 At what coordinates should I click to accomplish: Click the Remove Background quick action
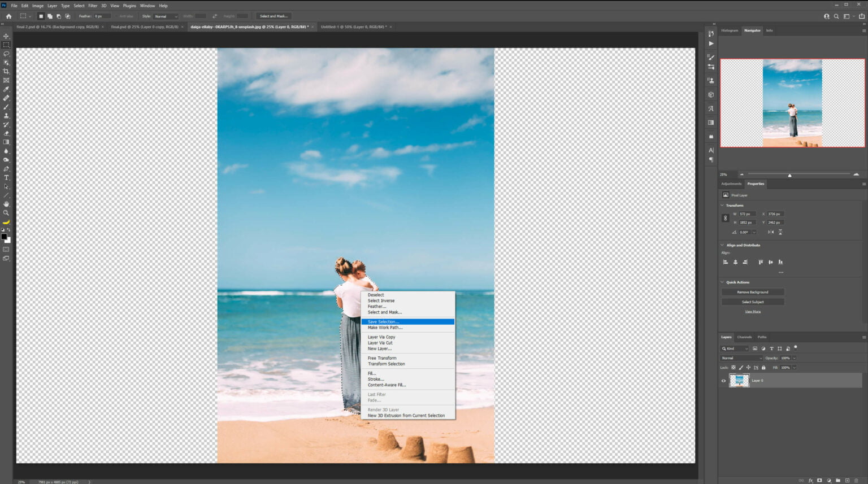pos(752,292)
